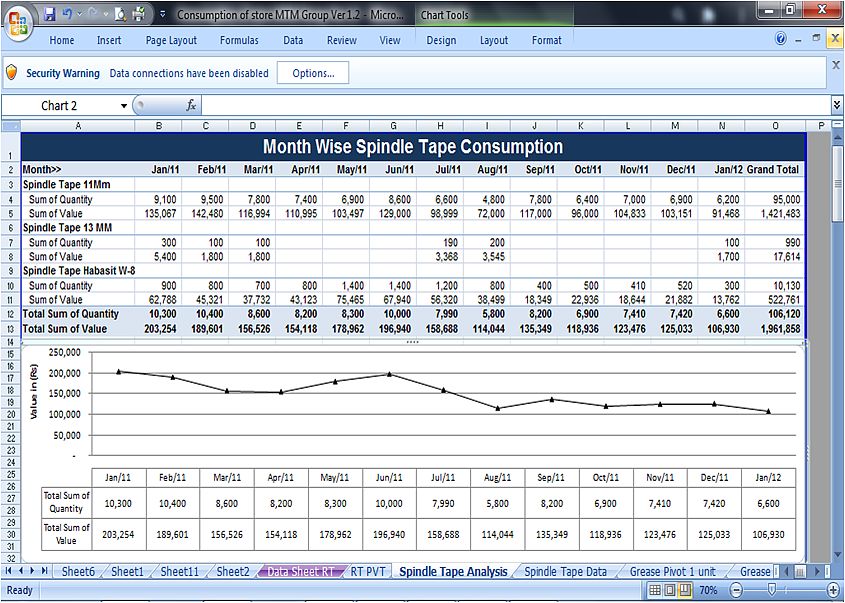The image size is (845, 603).
Task: Open the View ribbon tab
Action: tap(390, 40)
